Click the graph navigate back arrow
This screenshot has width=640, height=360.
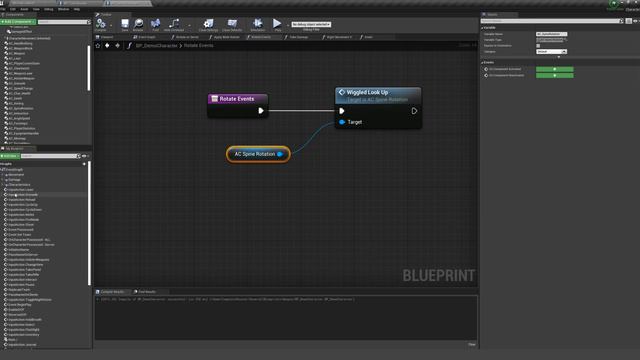(107, 46)
